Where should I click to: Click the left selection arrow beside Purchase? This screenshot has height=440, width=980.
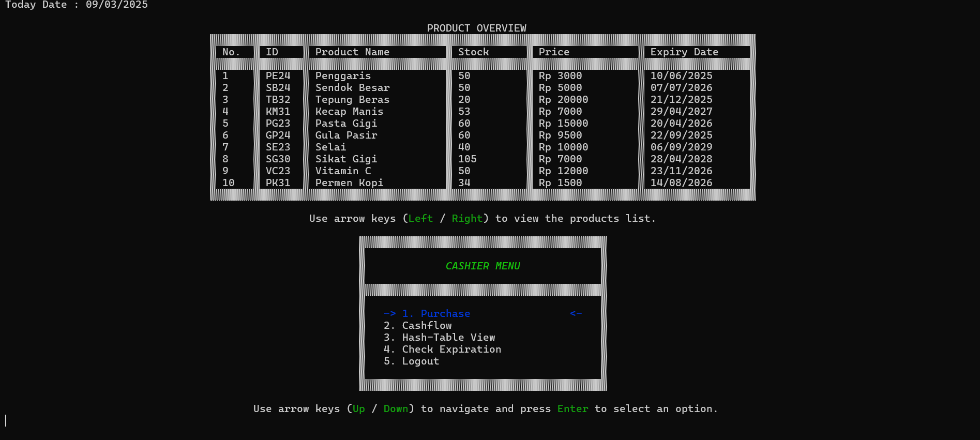point(389,313)
